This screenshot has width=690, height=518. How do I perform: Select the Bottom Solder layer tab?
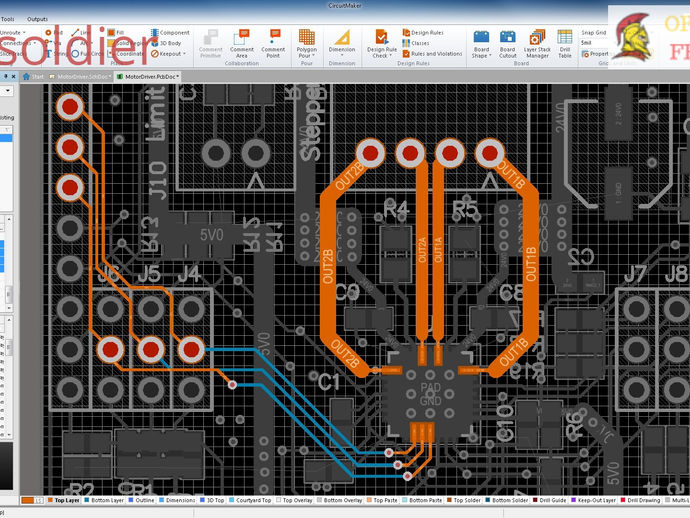506,500
